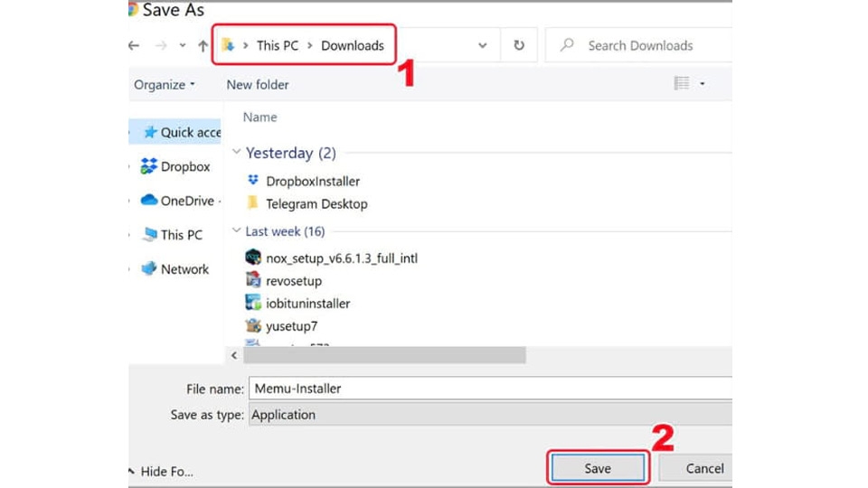Select the nox_setup_v6.6.1.3_full_intl file
The height and width of the screenshot is (488, 868).
pos(342,258)
